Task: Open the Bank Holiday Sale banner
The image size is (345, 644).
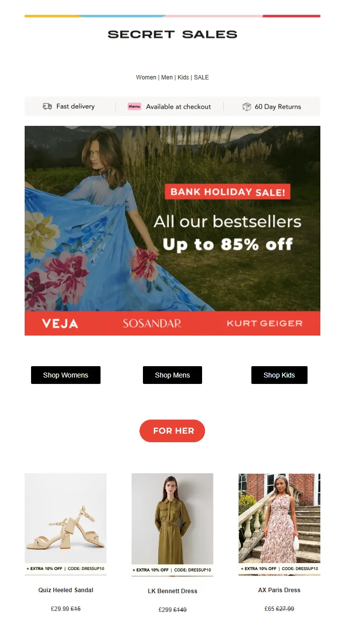Action: coord(172,230)
